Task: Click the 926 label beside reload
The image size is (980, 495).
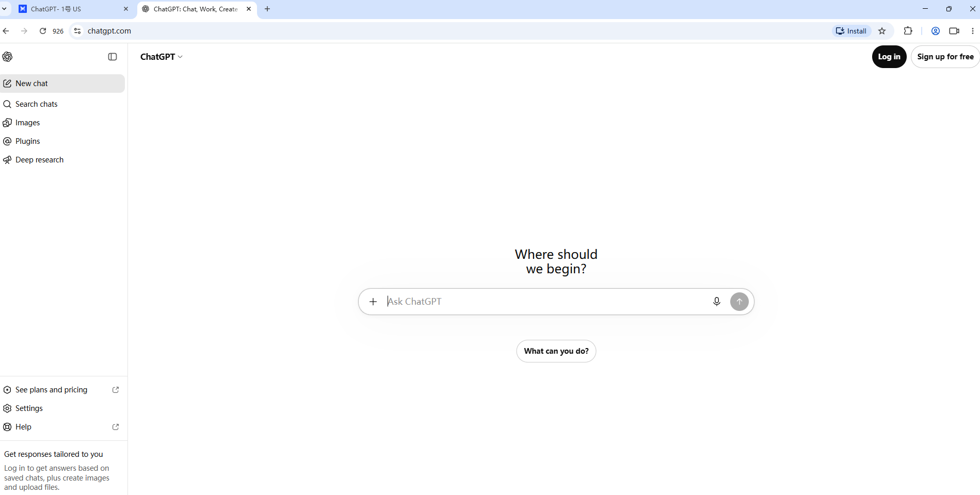Action: click(x=58, y=31)
